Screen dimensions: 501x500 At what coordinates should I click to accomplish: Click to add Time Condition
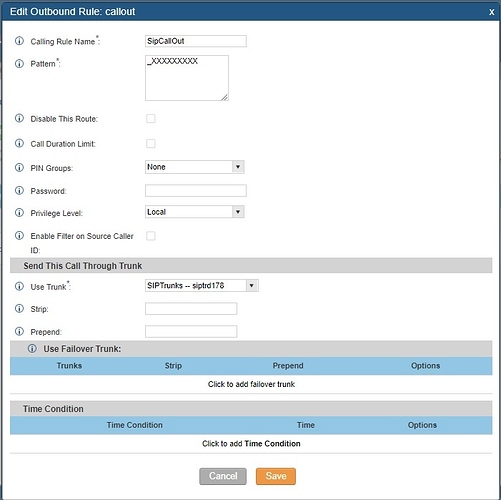(x=251, y=444)
